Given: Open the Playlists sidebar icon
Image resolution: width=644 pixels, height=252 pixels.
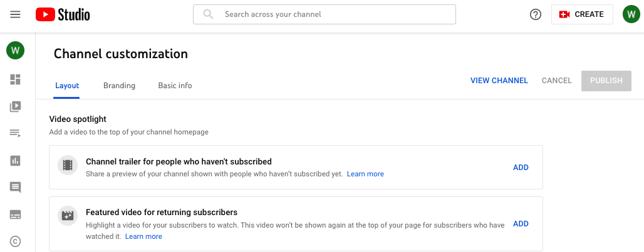Looking at the screenshot, I should [x=15, y=133].
